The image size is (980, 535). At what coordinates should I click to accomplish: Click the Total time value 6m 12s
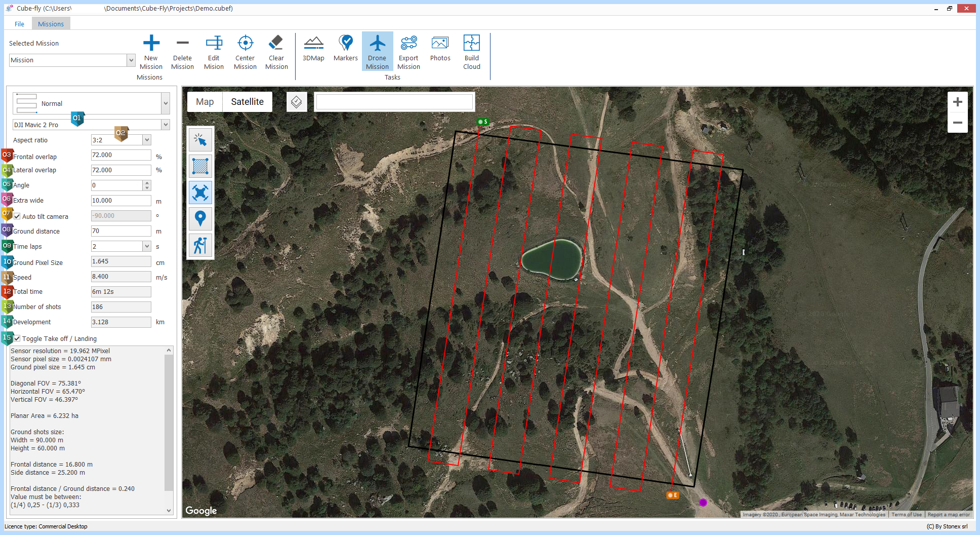[121, 292]
